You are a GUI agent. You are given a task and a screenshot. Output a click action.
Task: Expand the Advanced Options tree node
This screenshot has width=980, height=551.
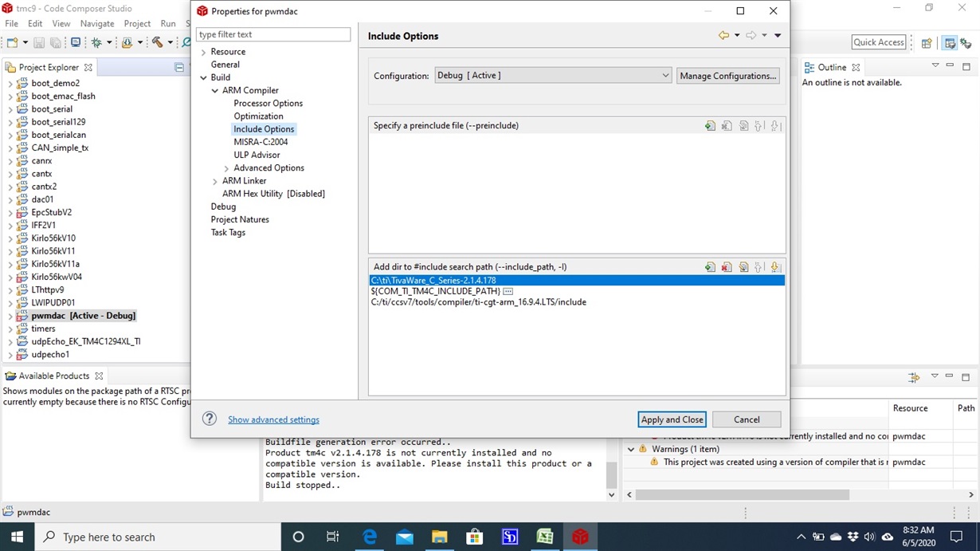click(x=226, y=168)
